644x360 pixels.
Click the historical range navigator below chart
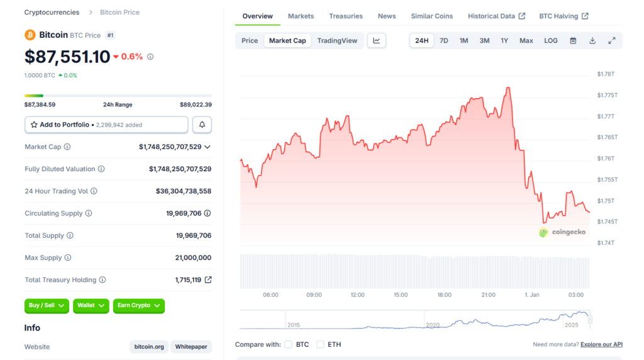[415, 320]
